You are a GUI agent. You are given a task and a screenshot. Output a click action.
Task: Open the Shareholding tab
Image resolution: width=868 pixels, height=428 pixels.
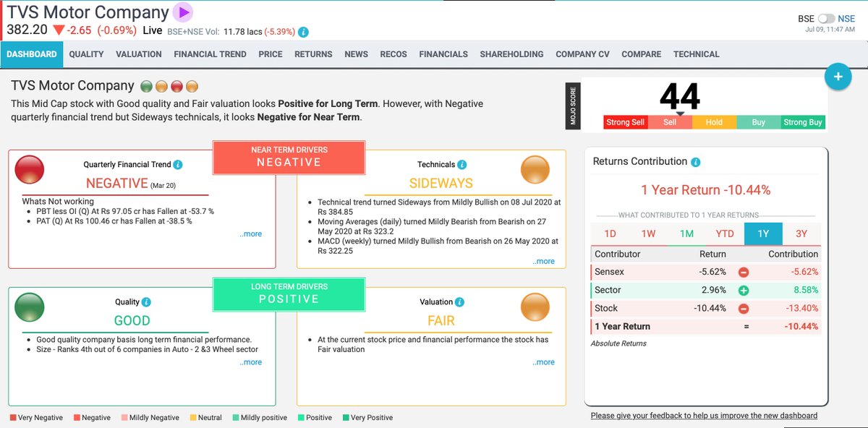511,54
